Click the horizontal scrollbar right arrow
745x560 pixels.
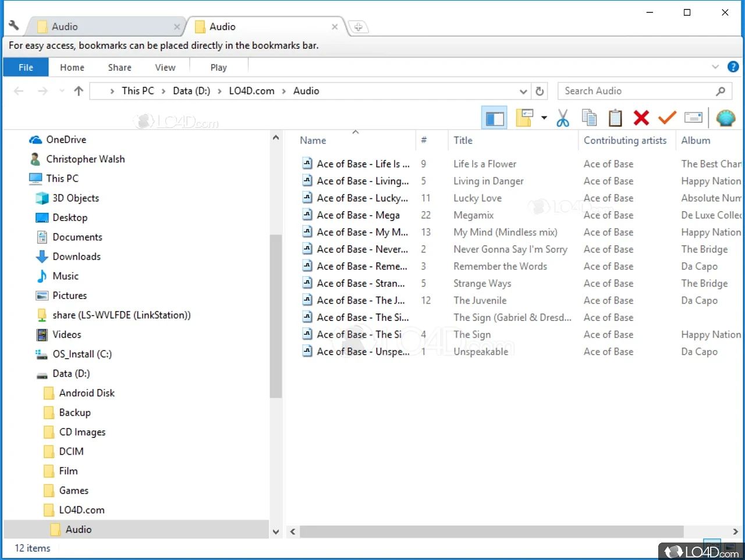pyautogui.click(x=735, y=532)
